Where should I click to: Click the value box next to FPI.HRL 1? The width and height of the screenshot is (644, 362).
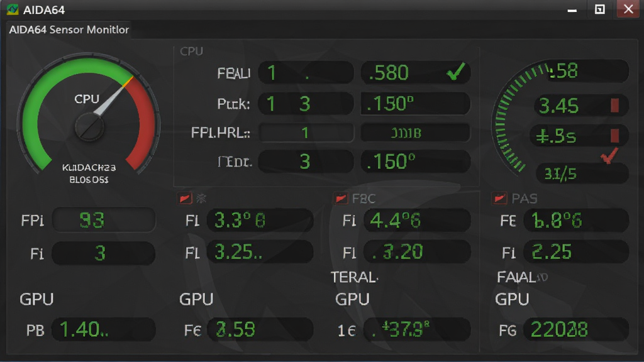click(x=415, y=133)
